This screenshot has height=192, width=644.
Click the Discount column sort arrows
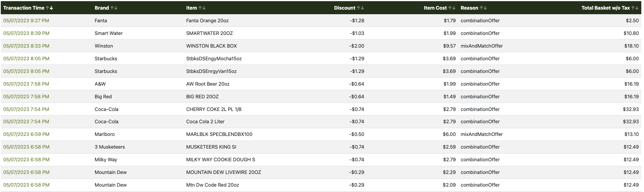click(x=360, y=8)
